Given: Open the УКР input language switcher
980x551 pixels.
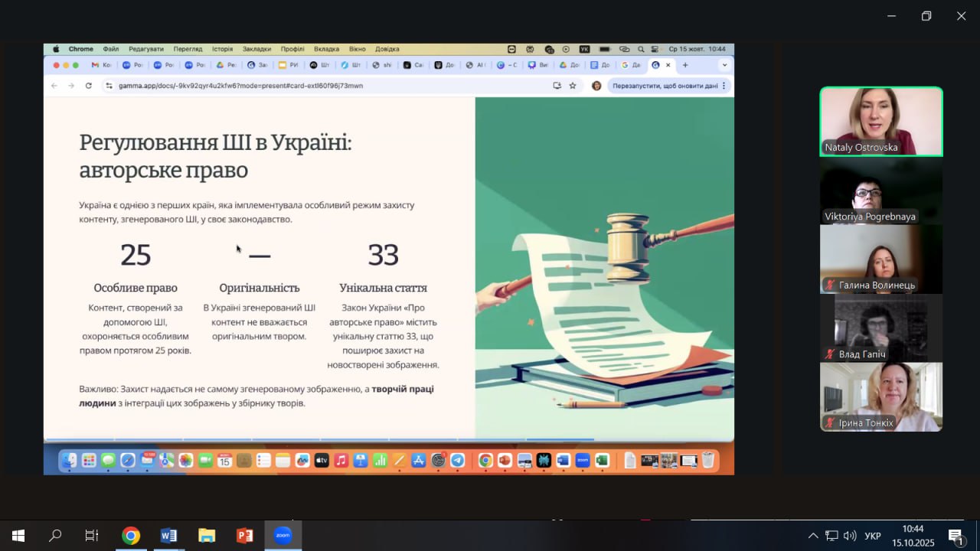Looking at the screenshot, I should (872, 536).
